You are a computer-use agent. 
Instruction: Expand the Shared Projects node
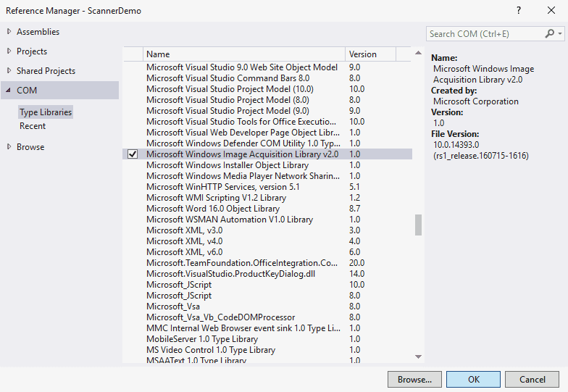[x=9, y=71]
